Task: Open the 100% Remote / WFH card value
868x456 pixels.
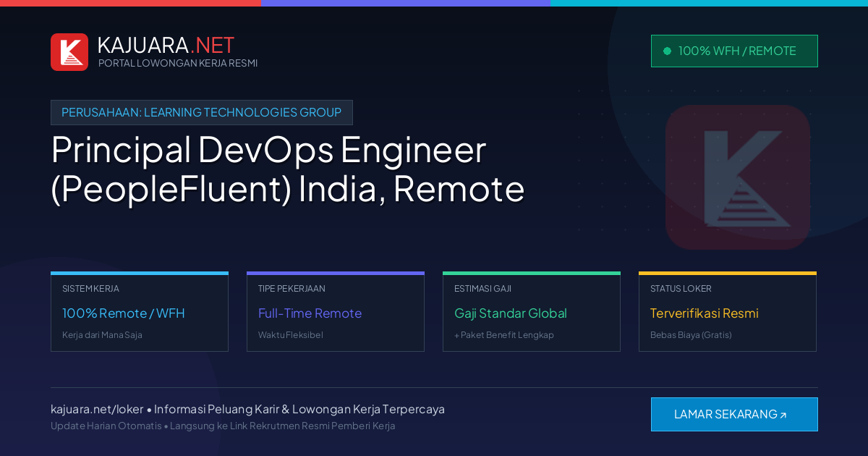Action: (124, 313)
